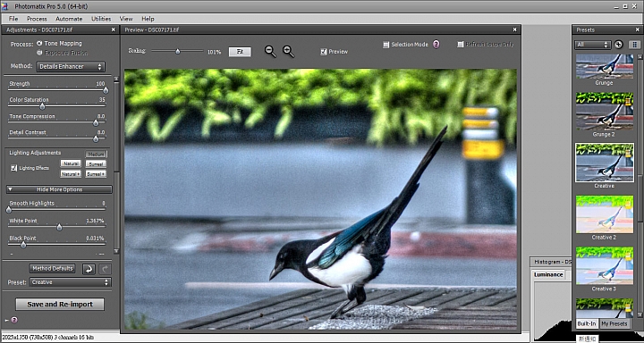Screen dimensions: 644x343
Task: Choose the Natural lighting button
Action: tap(71, 163)
